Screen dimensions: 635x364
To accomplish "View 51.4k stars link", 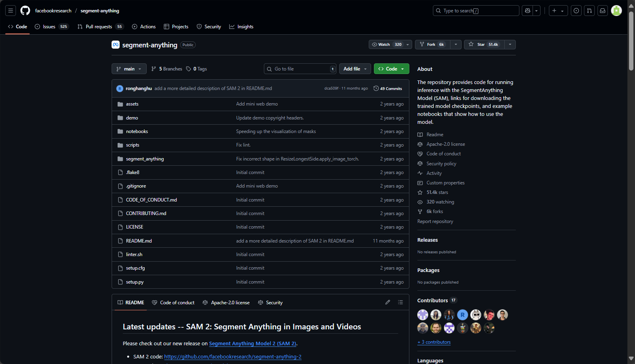I will 433,192.
